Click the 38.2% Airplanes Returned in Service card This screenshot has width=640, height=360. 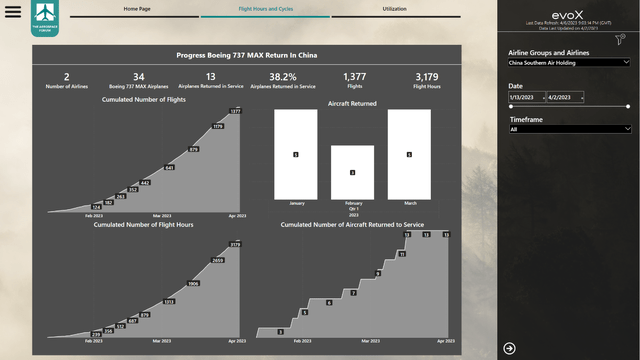[283, 80]
